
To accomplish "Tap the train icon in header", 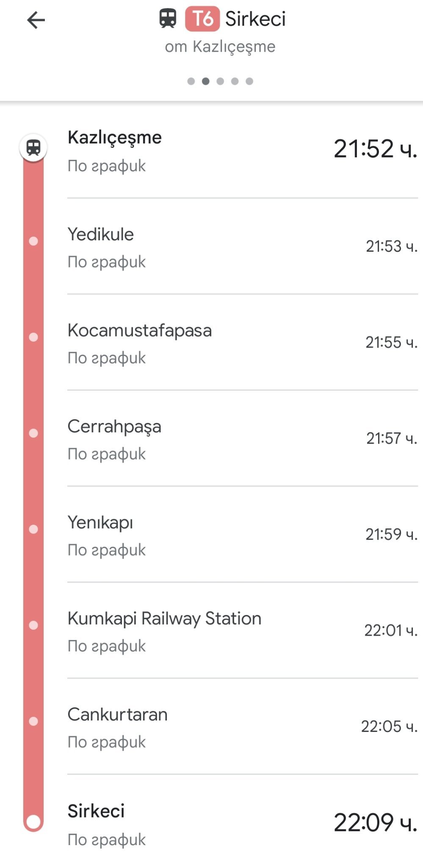I will pyautogui.click(x=168, y=19).
